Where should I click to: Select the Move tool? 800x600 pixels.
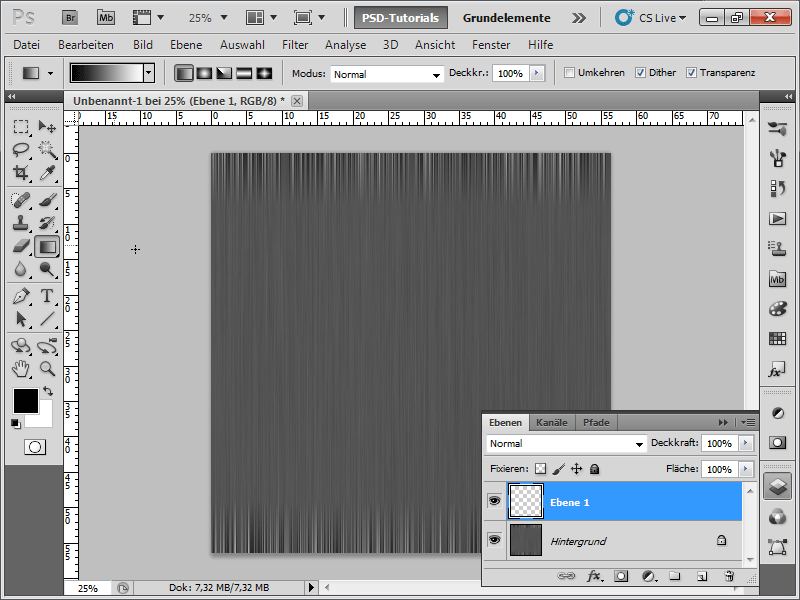pyautogui.click(x=47, y=126)
